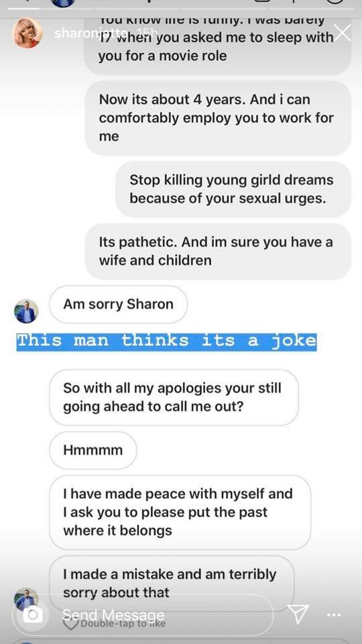Tap the 'I made a mistake' message bubble
Screen dimensions: 362x644
(x=172, y=583)
